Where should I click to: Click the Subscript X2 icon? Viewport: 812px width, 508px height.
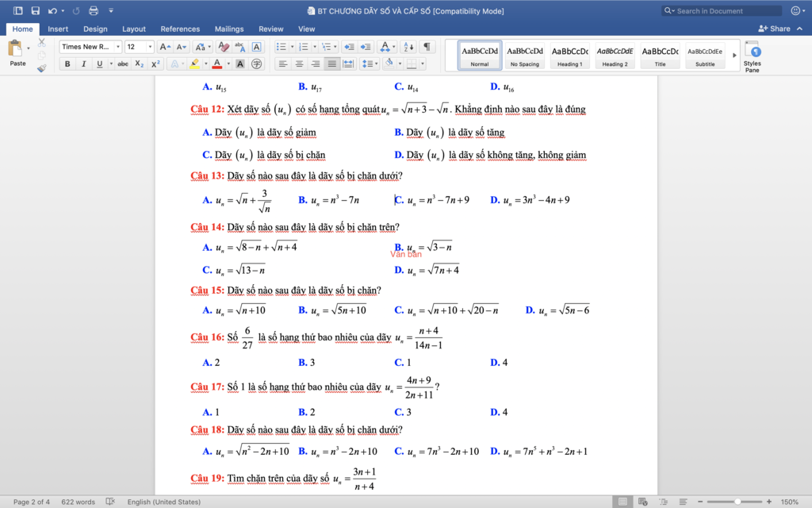139,63
